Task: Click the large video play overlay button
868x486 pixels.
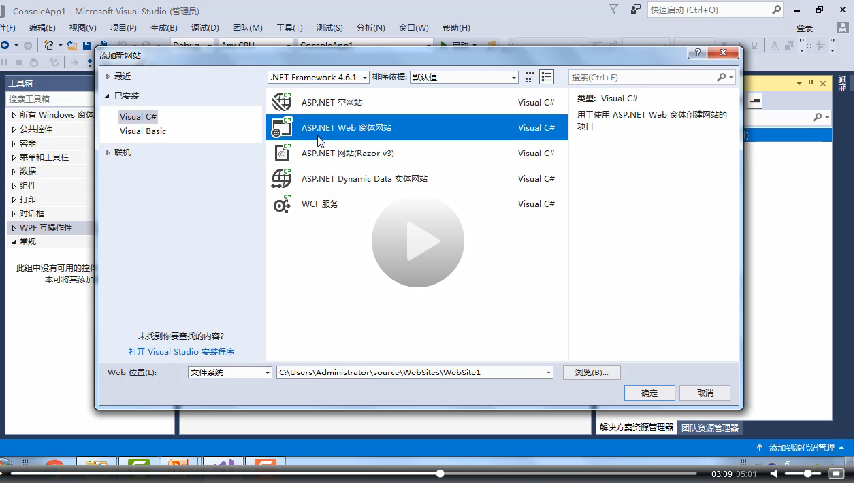Action: tap(418, 241)
